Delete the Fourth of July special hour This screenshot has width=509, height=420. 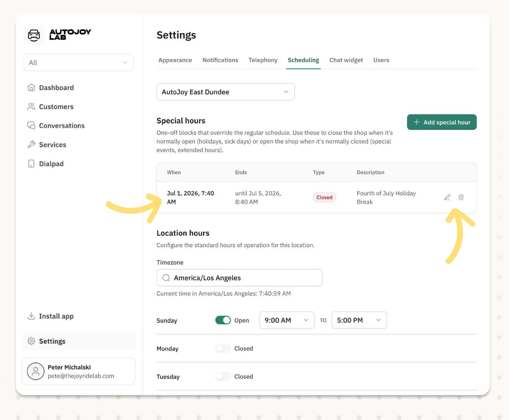[461, 197]
